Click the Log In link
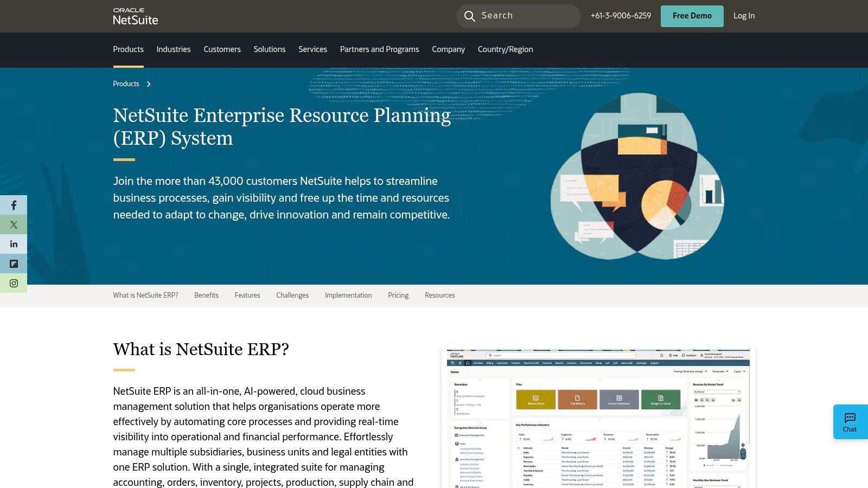Screen dimensions: 868x488 pyautogui.click(x=743, y=16)
